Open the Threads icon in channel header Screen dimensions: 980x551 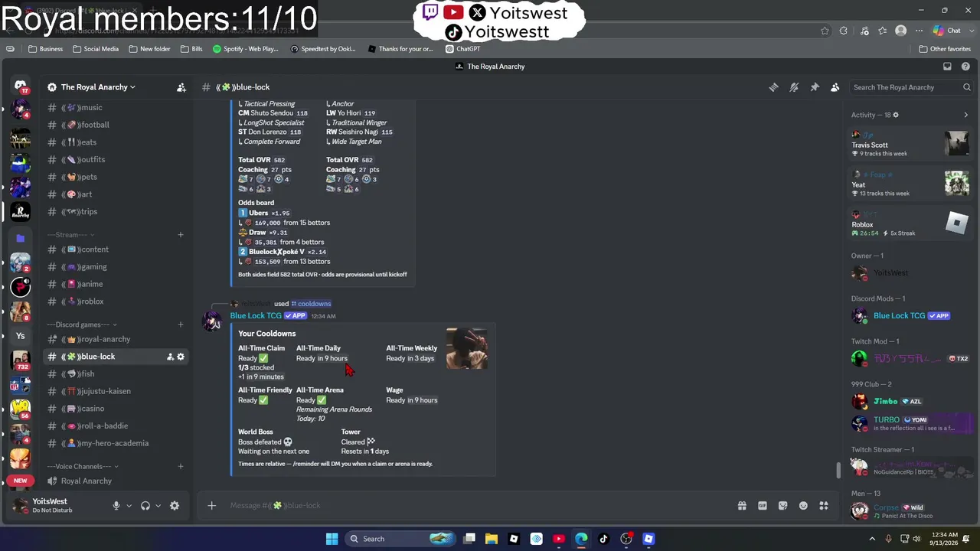[x=773, y=87]
